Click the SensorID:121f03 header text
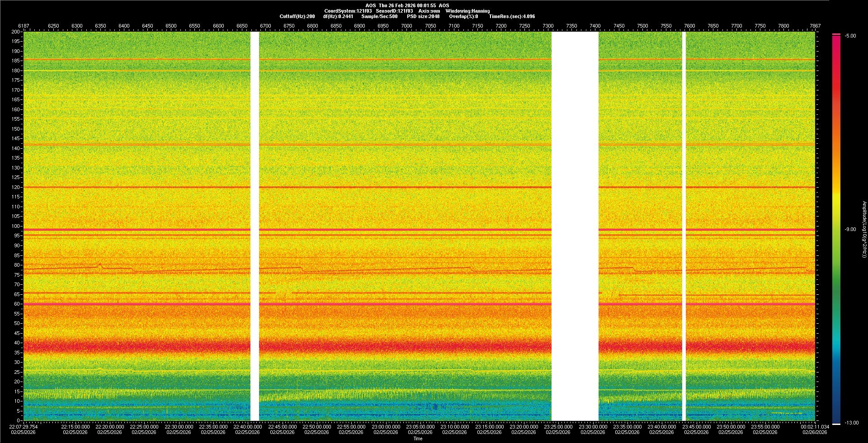Viewport: 868px width, 443px height. (x=394, y=11)
